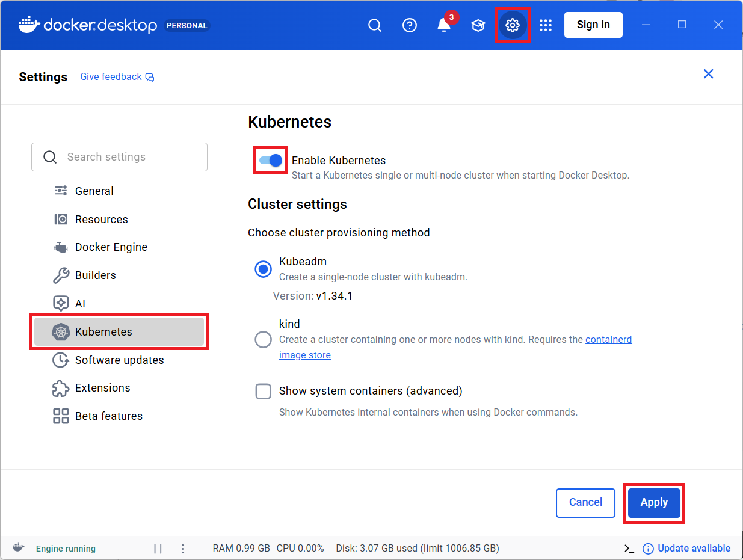Screen dimensions: 743x560
Task: Click the Version: v1.34.1 text
Action: pos(313,296)
